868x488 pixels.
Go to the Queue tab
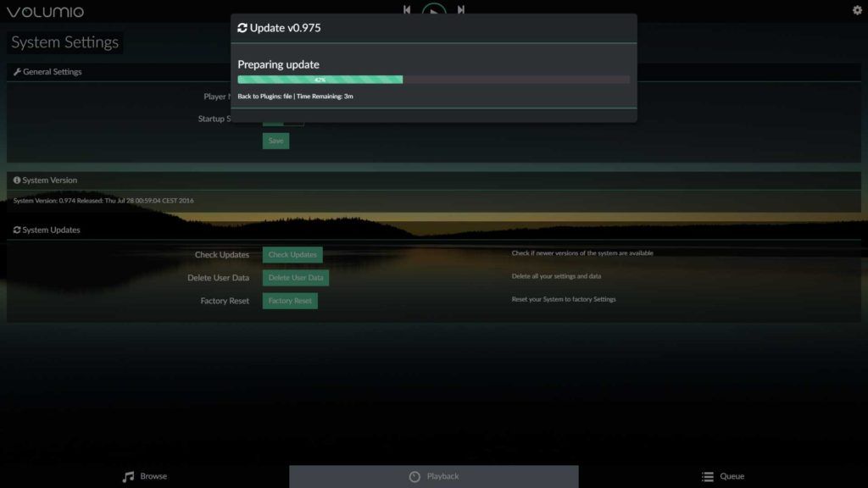pos(723,476)
